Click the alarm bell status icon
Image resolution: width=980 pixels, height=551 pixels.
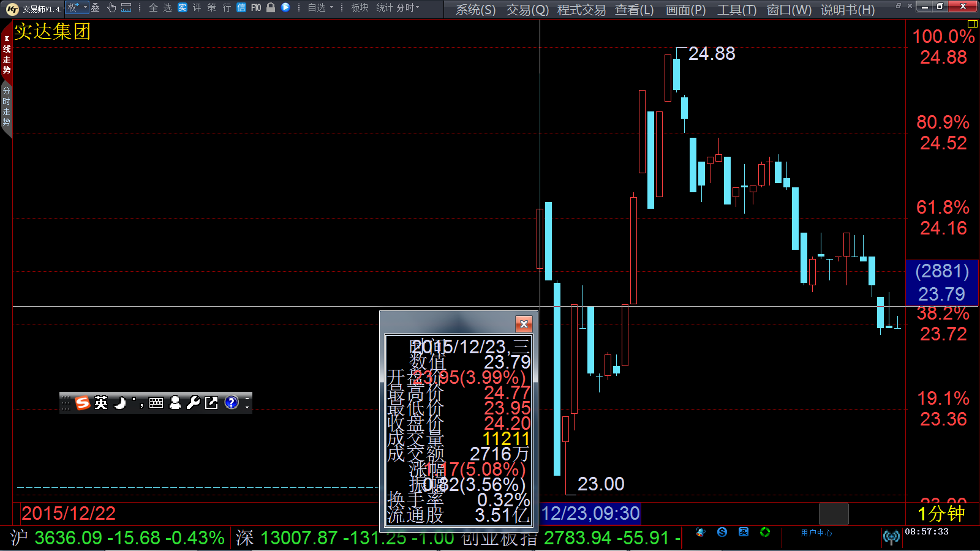point(700,532)
